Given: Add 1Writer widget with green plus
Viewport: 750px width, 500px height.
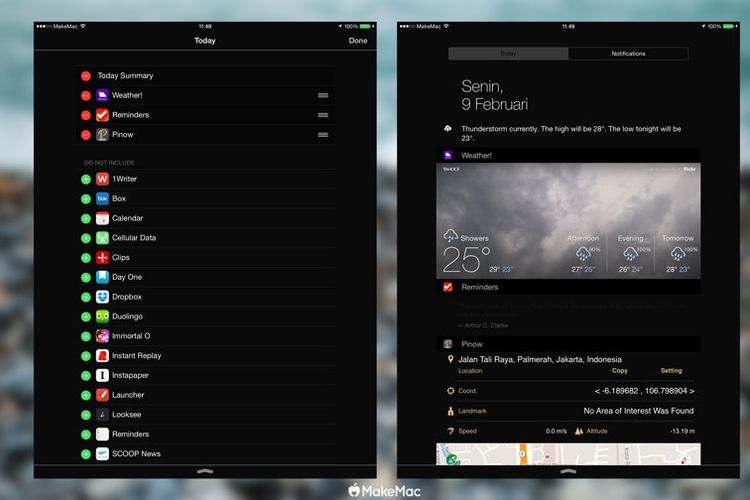Looking at the screenshot, I should tap(86, 179).
